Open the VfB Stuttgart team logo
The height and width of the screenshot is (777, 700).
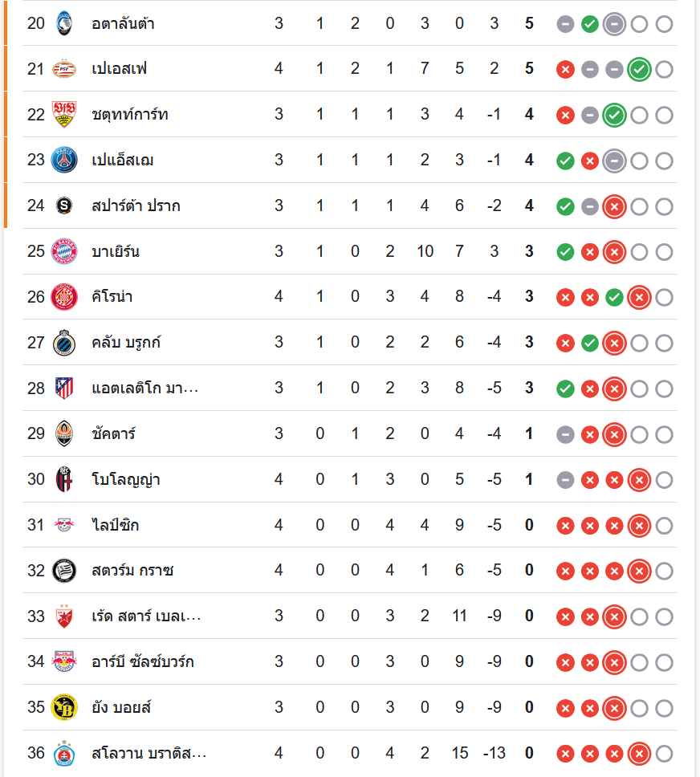63,115
